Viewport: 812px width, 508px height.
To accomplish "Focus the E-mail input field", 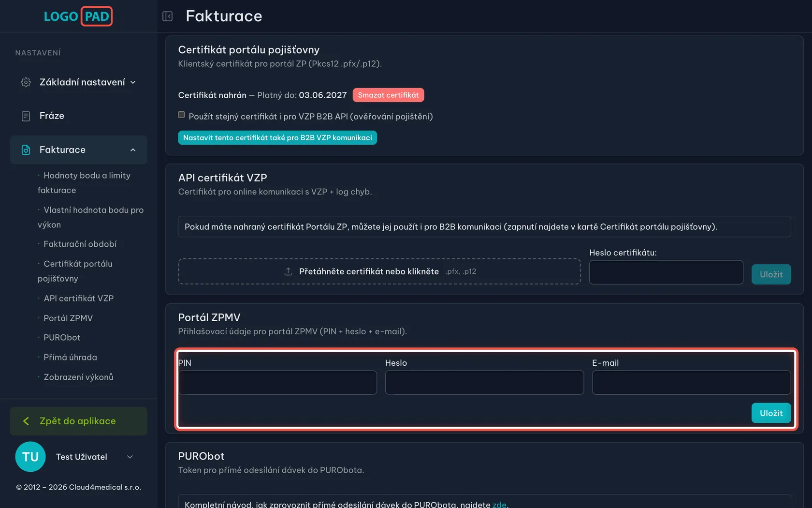I will pyautogui.click(x=691, y=383).
